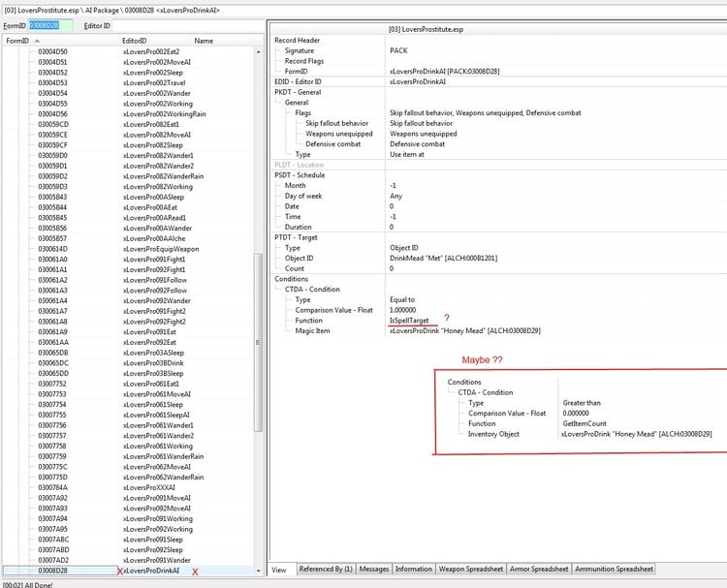This screenshot has height=588, width=727.
Task: Click the Duration row
Action: (x=298, y=227)
